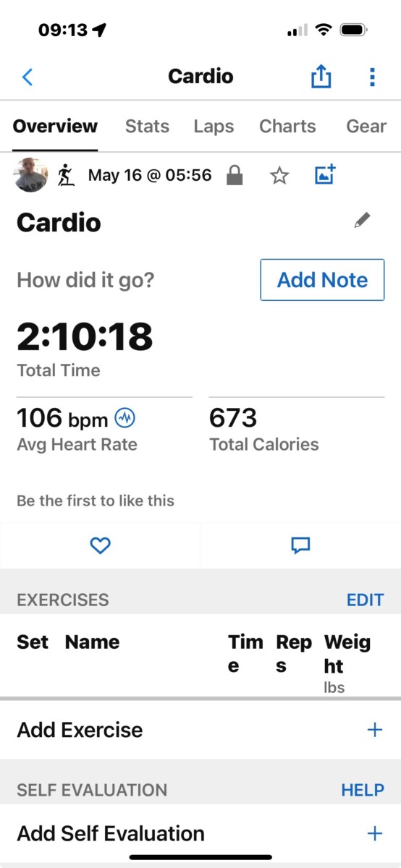Open the share activity icon

click(321, 76)
